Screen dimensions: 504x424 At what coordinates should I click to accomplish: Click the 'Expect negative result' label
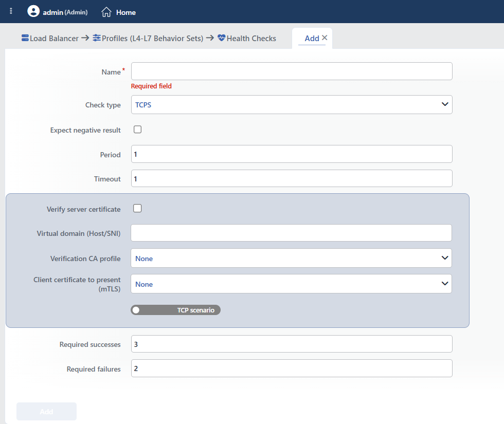coord(85,130)
